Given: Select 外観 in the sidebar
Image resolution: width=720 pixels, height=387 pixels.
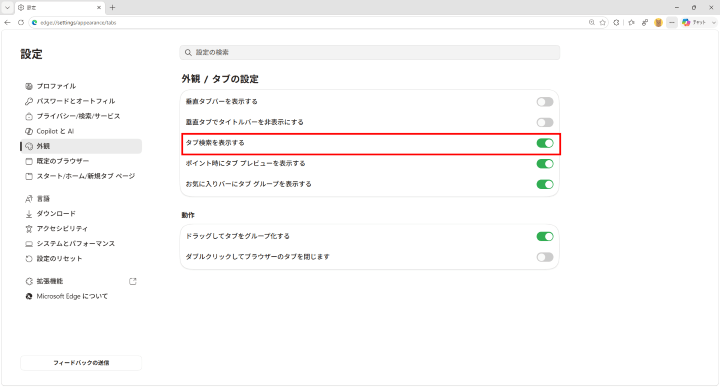Looking at the screenshot, I should click(81, 146).
